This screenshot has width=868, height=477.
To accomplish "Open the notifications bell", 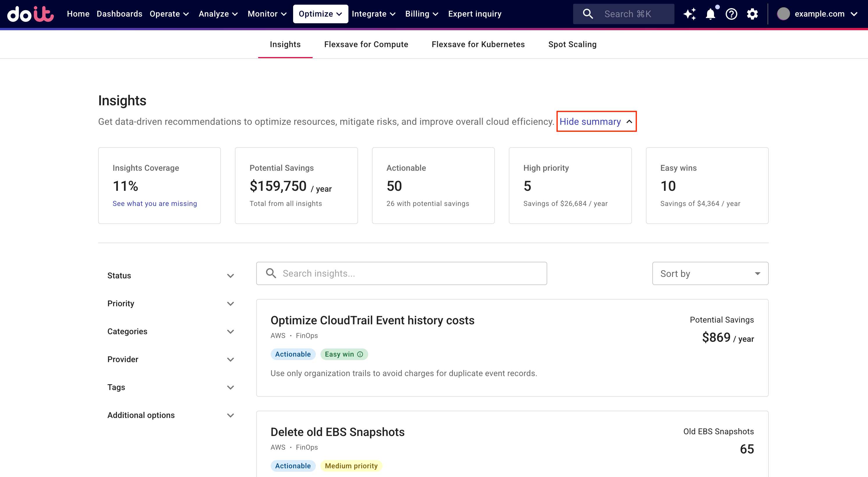I will [x=710, y=14].
